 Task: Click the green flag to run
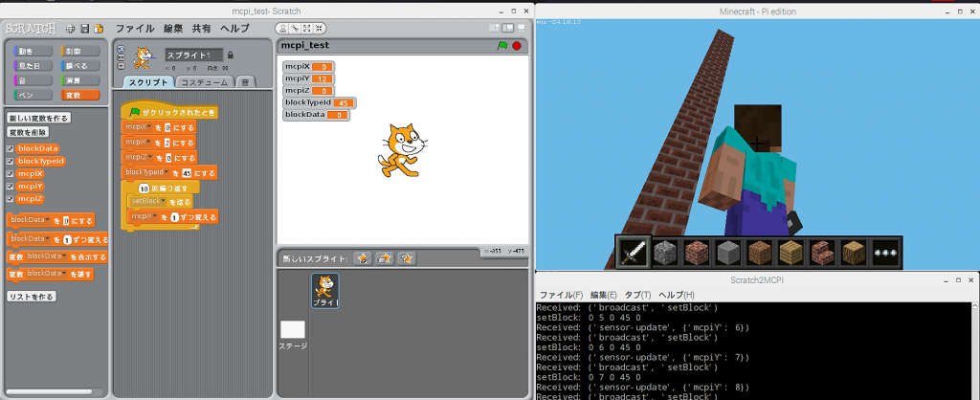(x=502, y=46)
